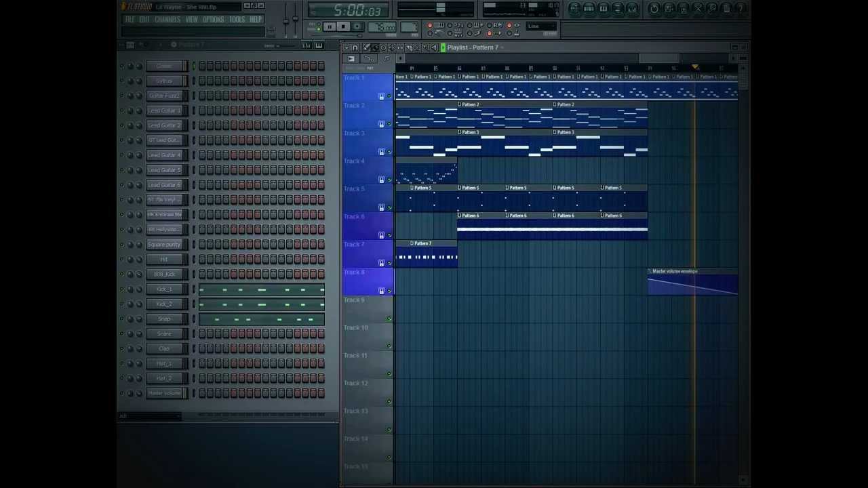Mute the Clap channel with its LED
This screenshot has width=868, height=488.
pos(122,348)
